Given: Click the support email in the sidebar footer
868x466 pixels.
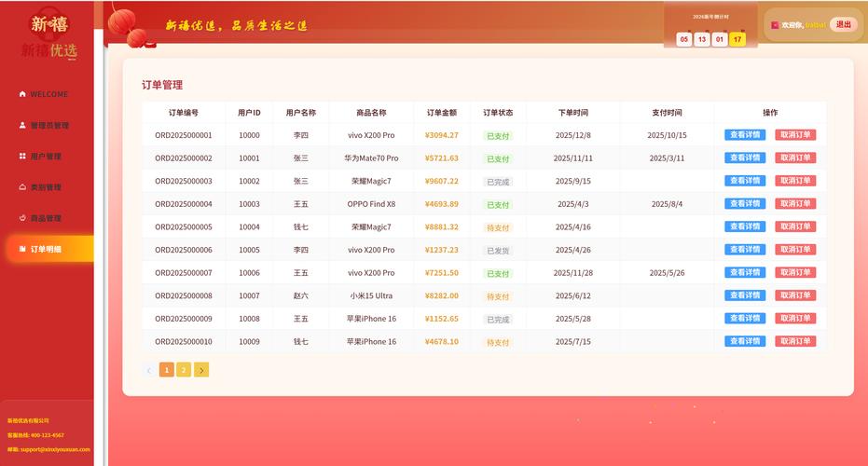Looking at the screenshot, I should (x=48, y=449).
